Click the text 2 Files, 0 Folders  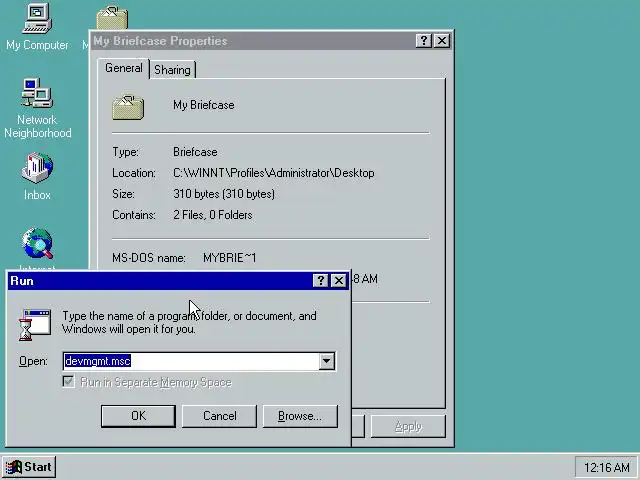click(213, 215)
